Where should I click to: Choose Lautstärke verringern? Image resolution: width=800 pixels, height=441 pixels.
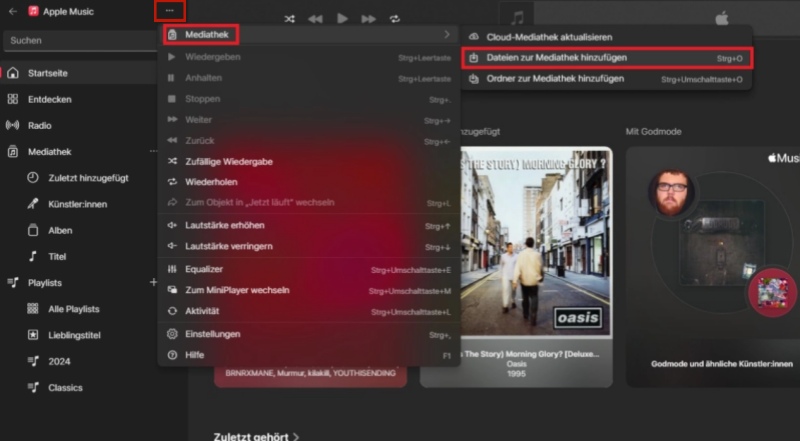point(309,247)
